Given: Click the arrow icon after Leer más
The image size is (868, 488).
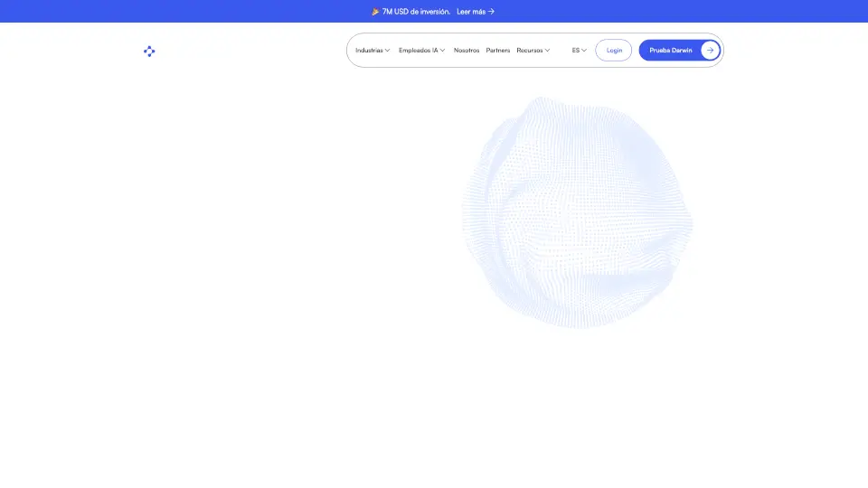Looking at the screenshot, I should [491, 12].
